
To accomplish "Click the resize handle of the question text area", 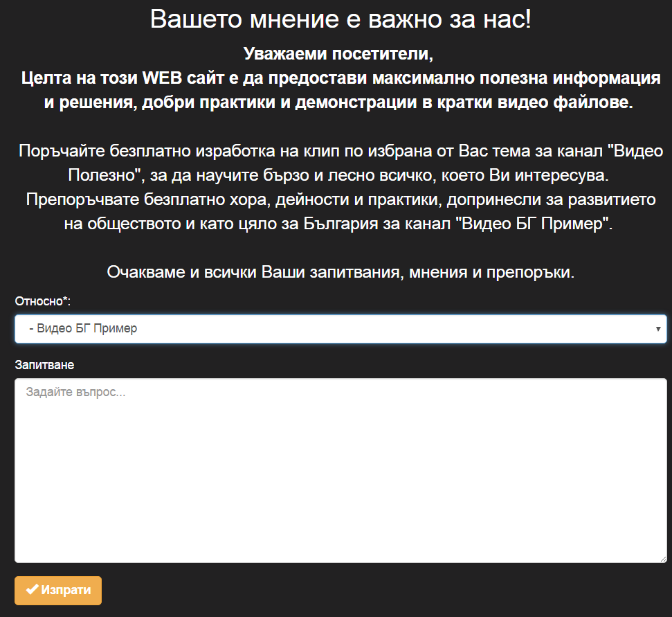I will click(662, 558).
